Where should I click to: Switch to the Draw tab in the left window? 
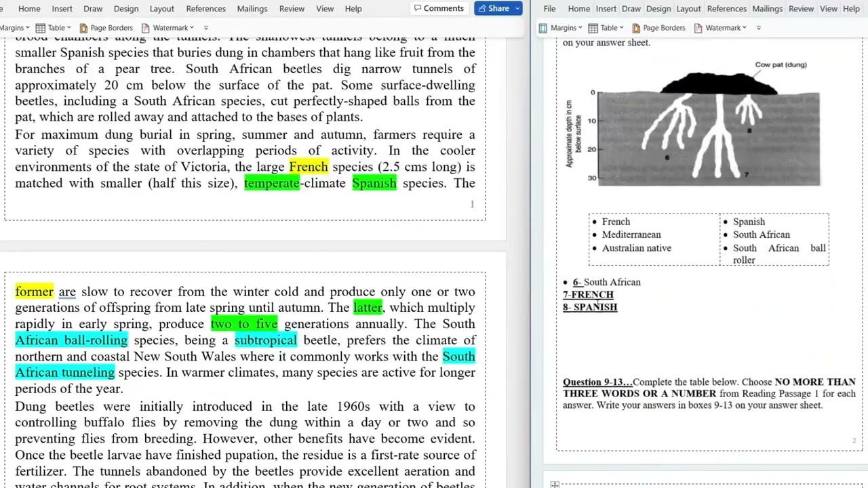[93, 8]
